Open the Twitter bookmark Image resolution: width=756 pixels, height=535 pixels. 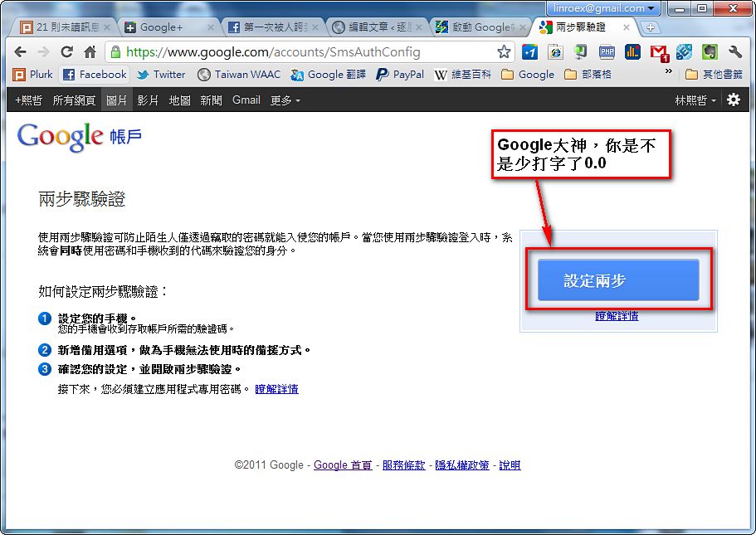161,75
